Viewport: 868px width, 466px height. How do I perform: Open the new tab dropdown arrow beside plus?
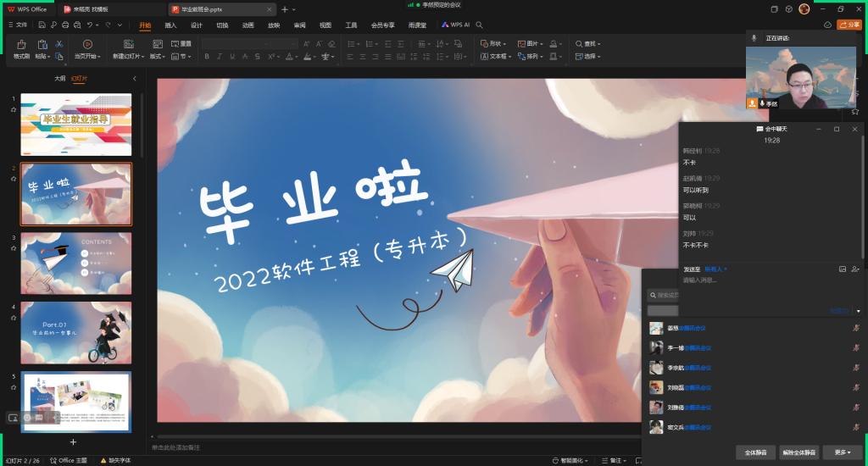[294, 9]
